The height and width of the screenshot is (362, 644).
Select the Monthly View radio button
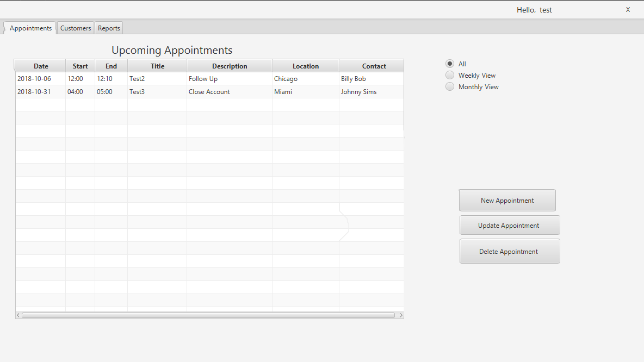click(x=450, y=86)
